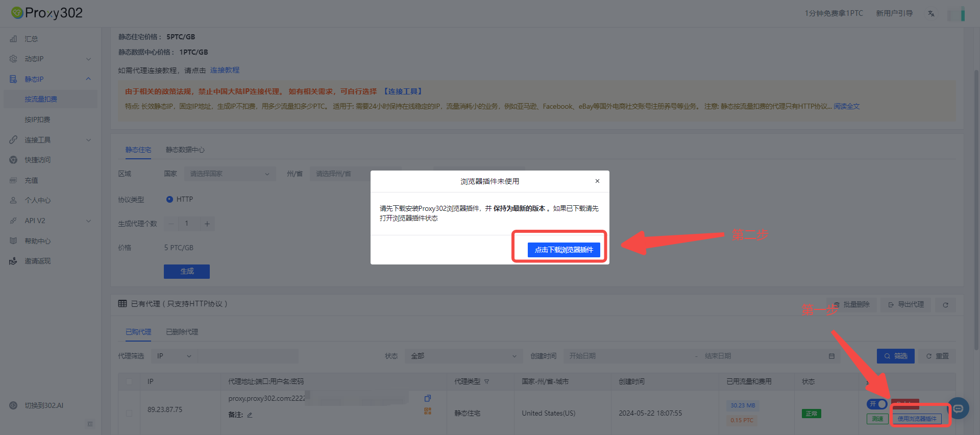The image size is (980, 435).
Task: Click the Proxy302 logo
Action: coord(47,13)
